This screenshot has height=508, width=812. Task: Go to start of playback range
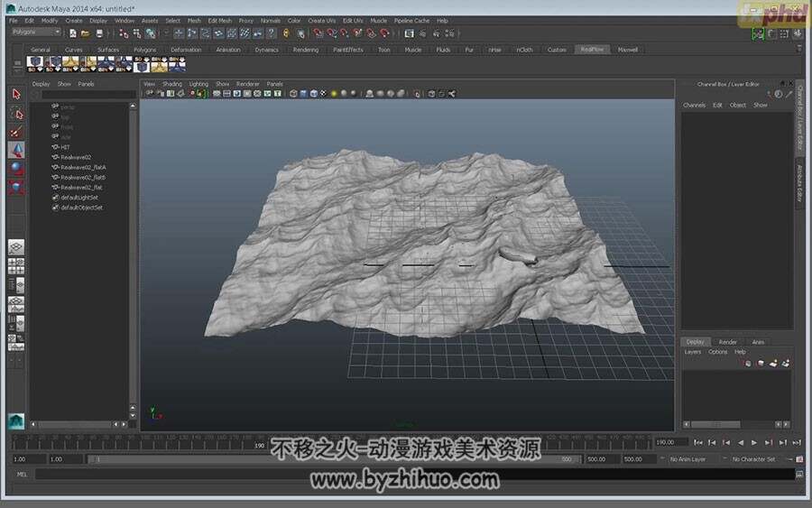(698, 442)
